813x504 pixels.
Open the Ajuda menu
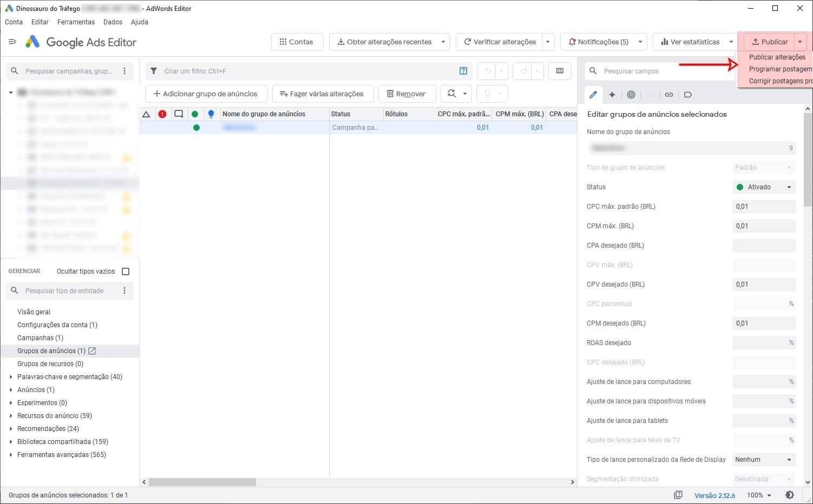tap(139, 22)
